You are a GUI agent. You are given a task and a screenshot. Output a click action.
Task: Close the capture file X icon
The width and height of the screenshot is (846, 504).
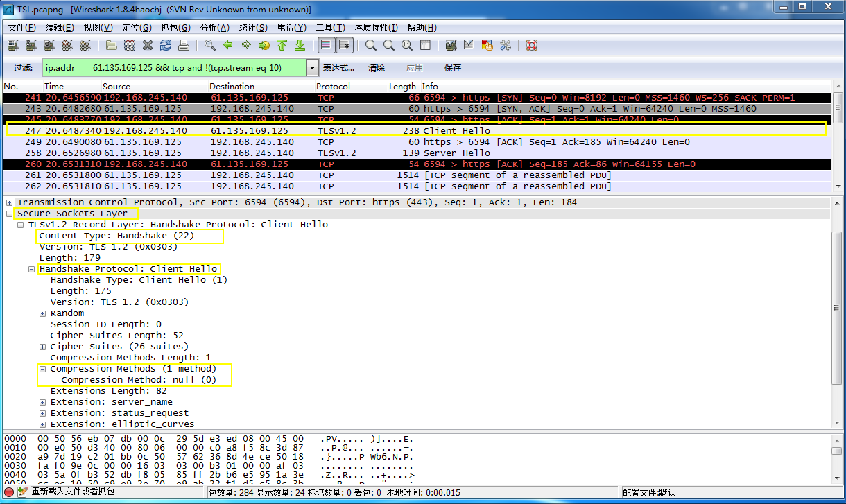coord(148,45)
